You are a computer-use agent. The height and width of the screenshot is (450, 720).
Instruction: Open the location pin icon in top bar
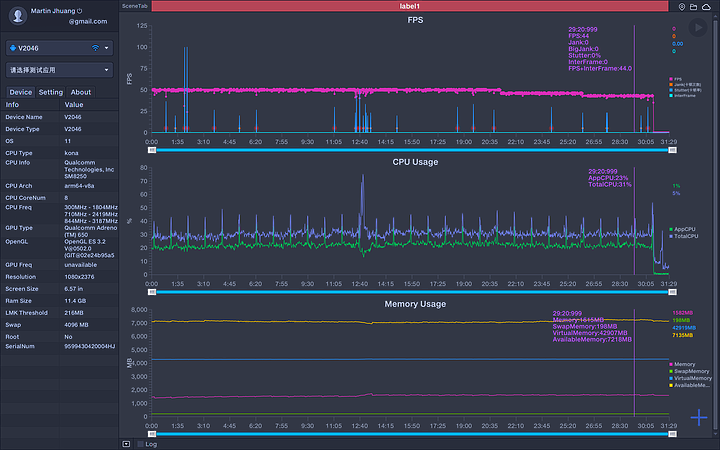pos(682,6)
